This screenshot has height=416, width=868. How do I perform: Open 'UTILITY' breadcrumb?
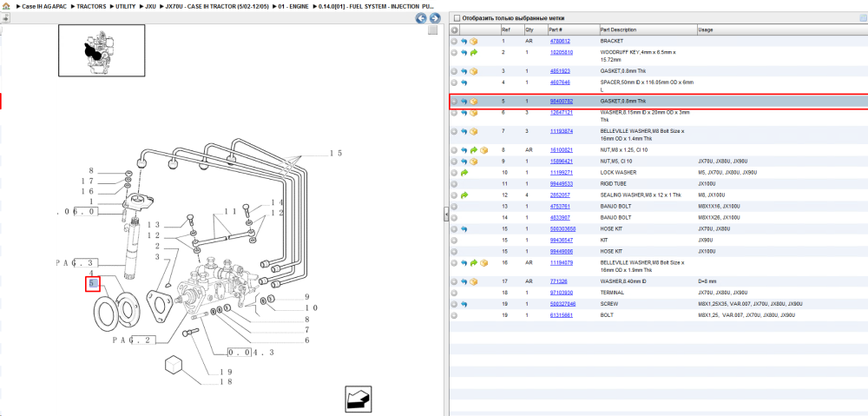[125, 6]
